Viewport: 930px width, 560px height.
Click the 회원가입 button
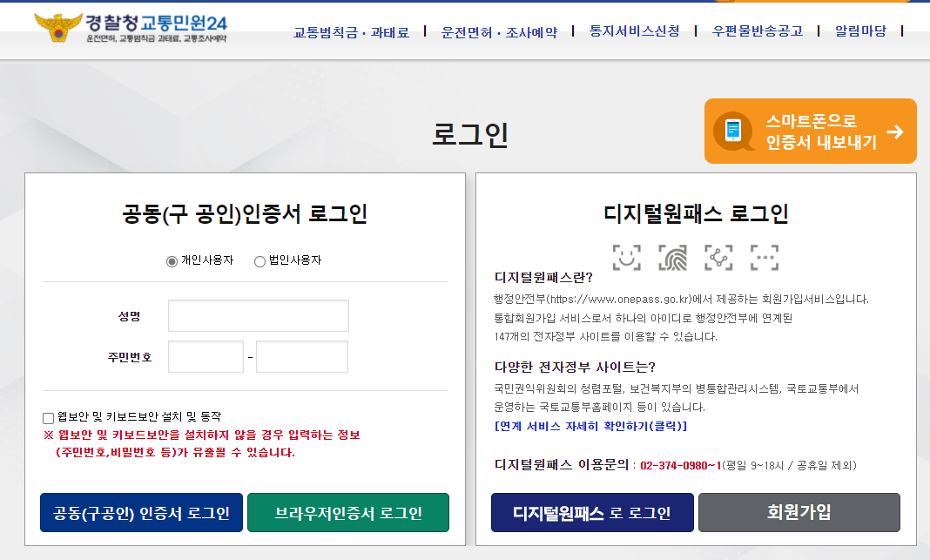click(x=799, y=513)
